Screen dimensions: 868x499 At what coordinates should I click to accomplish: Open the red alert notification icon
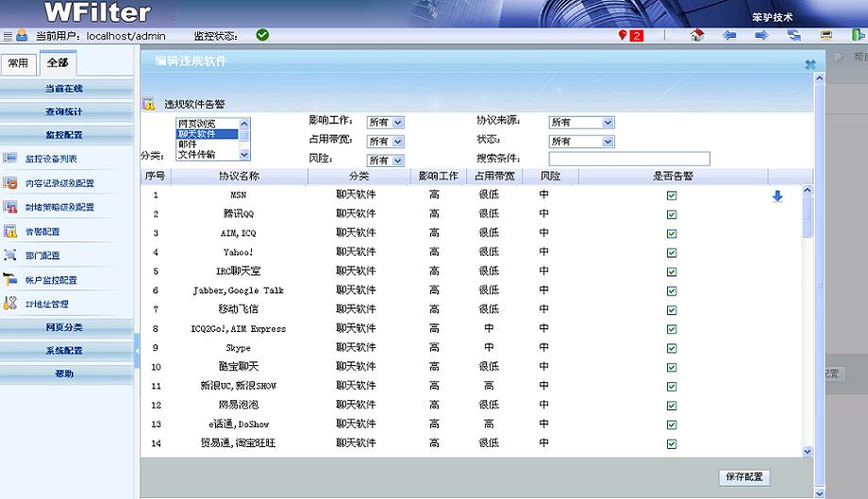tap(630, 36)
